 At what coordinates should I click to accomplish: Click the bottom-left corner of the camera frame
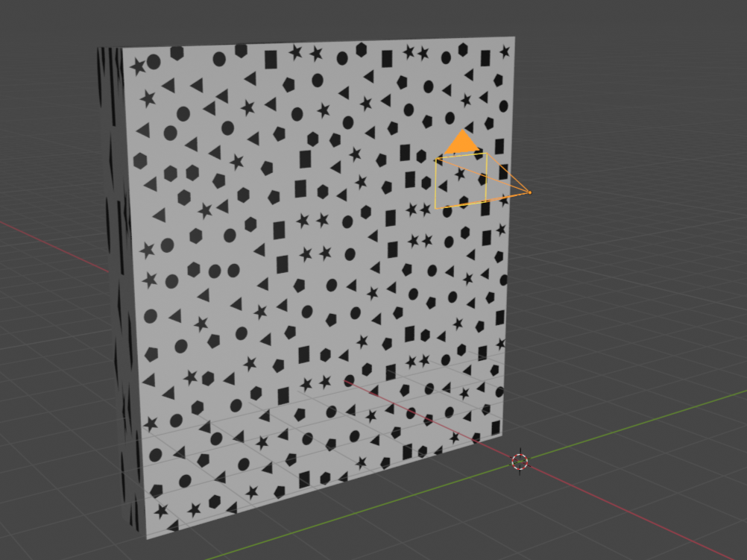(436, 208)
